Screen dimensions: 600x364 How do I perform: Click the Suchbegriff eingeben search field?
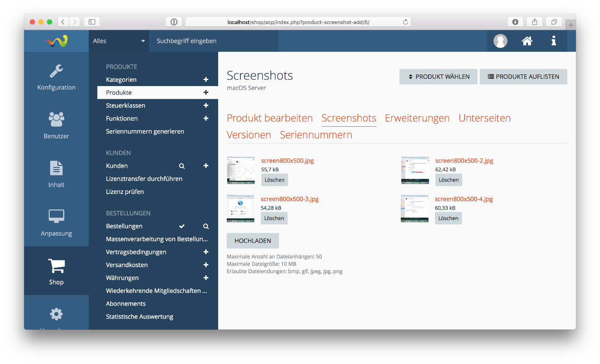(214, 41)
